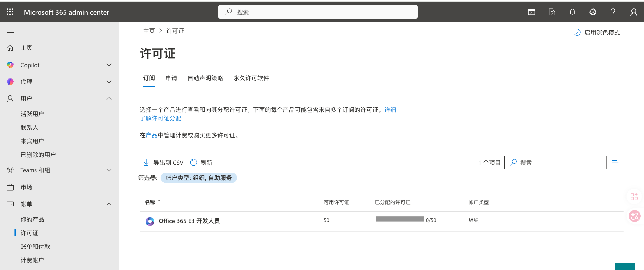Click the 许可证 breadcrumb item
Screen dimensions: 644x270
[175, 31]
